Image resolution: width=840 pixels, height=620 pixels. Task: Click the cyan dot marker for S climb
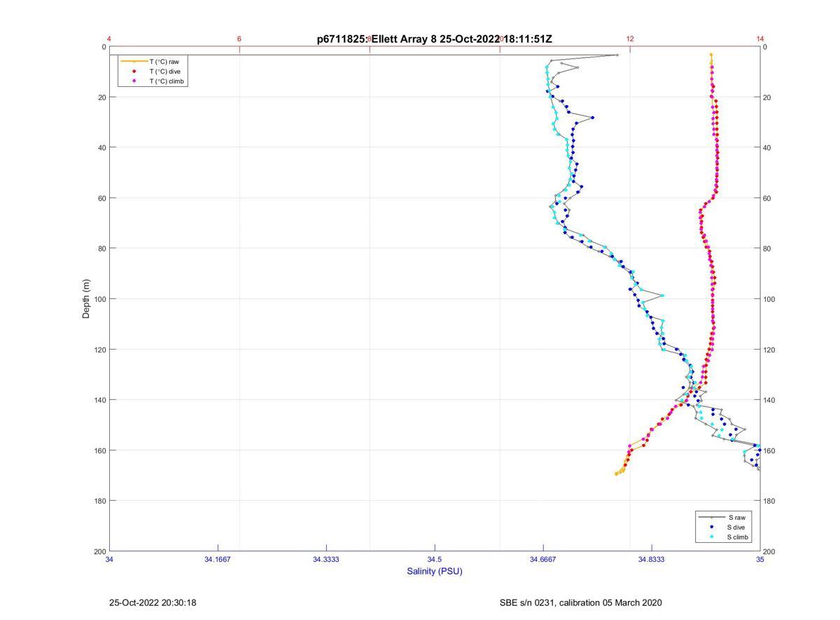coord(711,537)
